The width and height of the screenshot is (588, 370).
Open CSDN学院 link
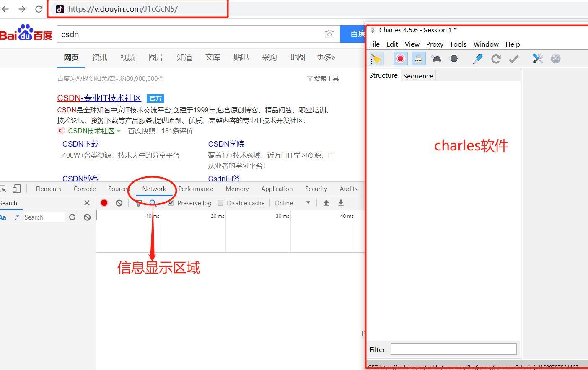click(x=226, y=144)
